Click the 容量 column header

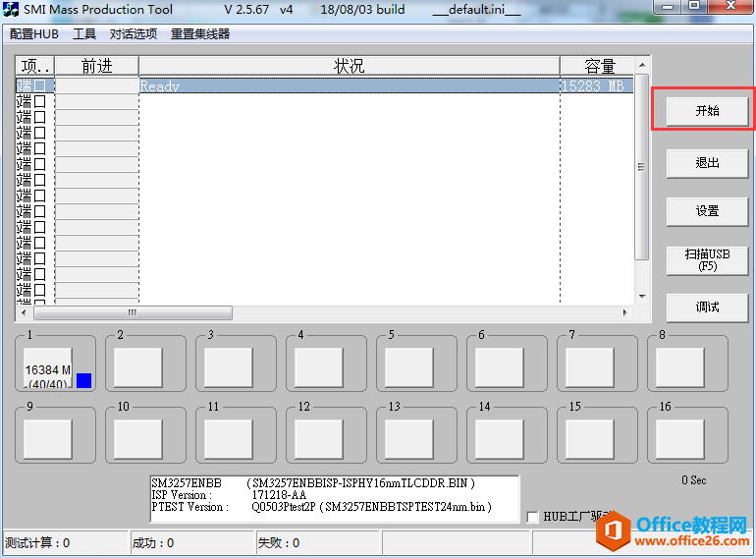[597, 66]
